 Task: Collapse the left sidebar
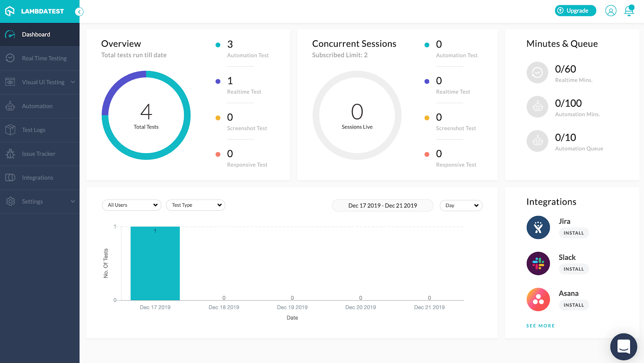click(79, 12)
